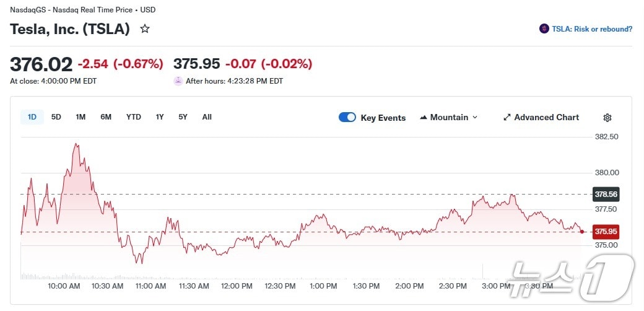This screenshot has height=311, width=644.
Task: Click the after hours moon icon
Action: pos(178,81)
